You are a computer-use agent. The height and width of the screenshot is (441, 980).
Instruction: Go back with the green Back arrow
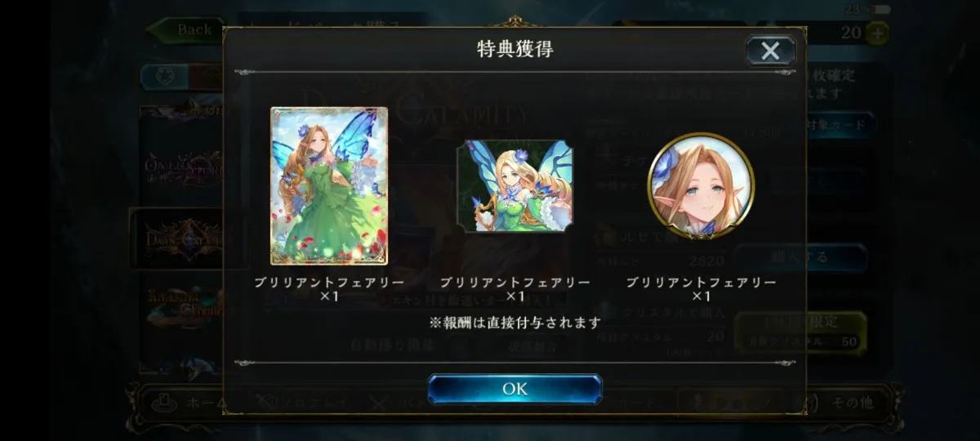tap(186, 31)
